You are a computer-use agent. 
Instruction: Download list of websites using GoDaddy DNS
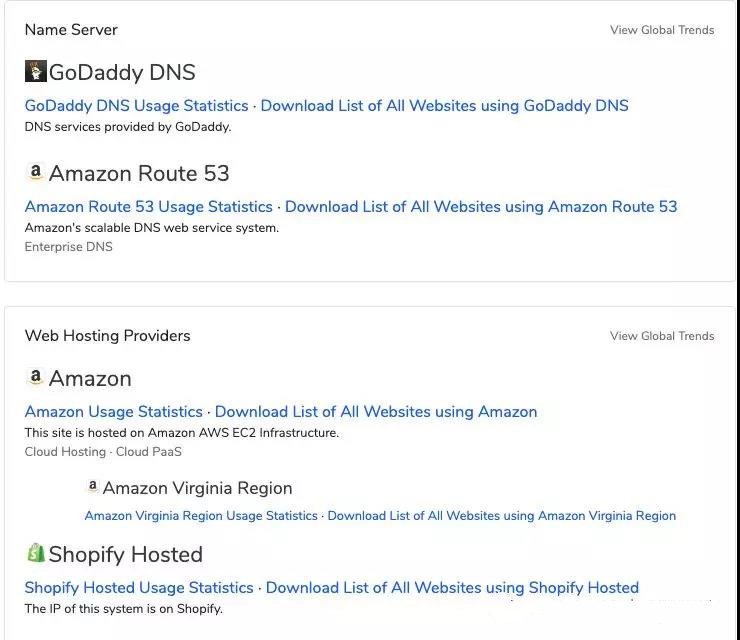[x=445, y=106]
